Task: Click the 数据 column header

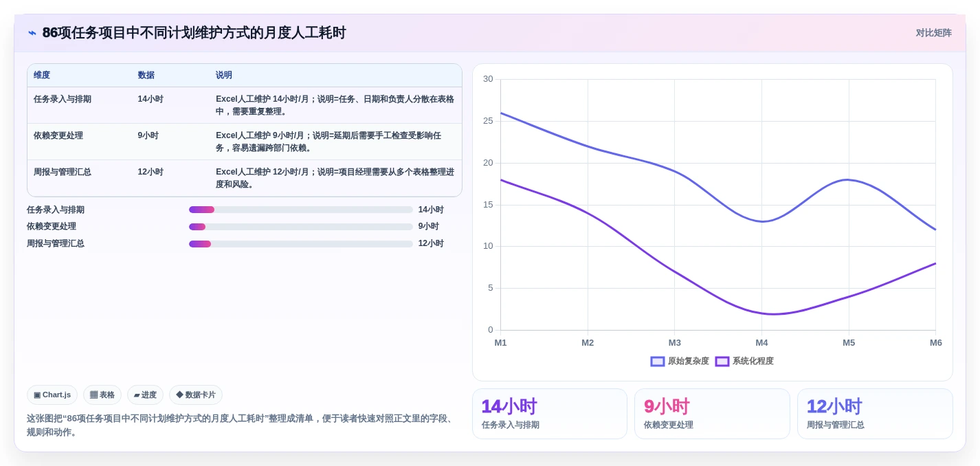Action: pos(146,75)
